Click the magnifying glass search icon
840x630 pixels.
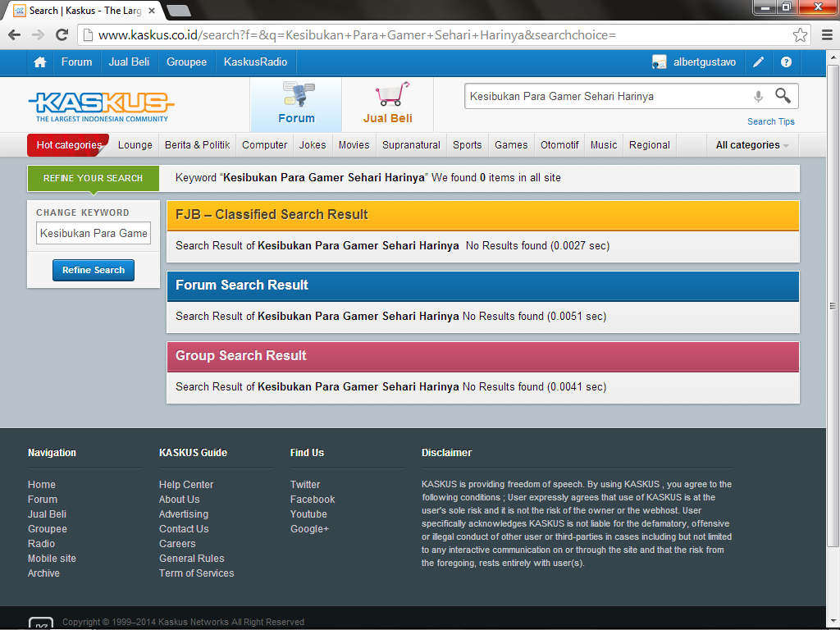[783, 96]
